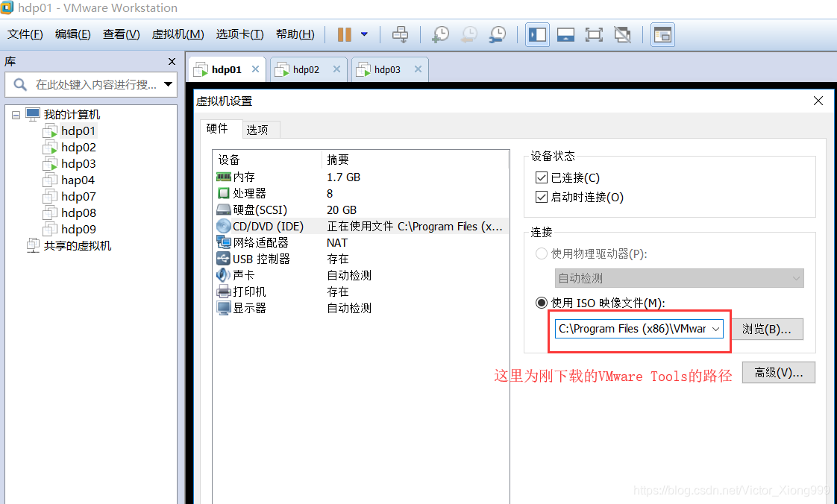Click the NAT network summary value
Viewport: 837px width, 504px height.
click(x=337, y=242)
